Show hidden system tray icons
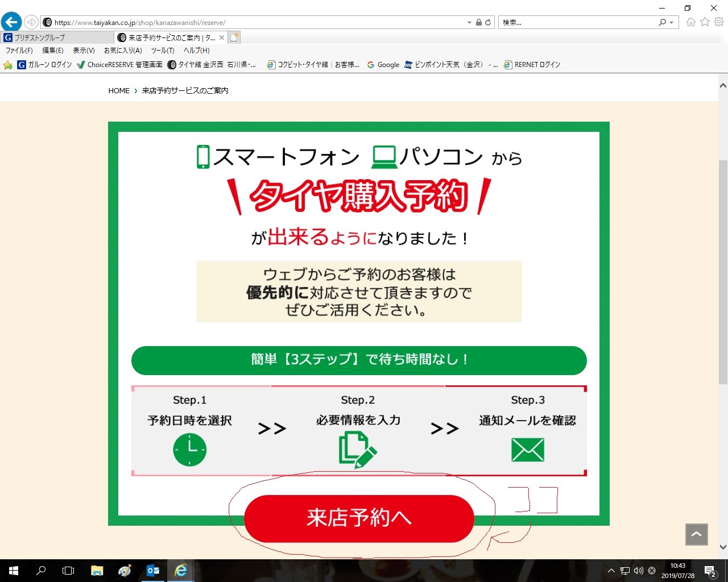The height and width of the screenshot is (582, 728). click(x=611, y=571)
